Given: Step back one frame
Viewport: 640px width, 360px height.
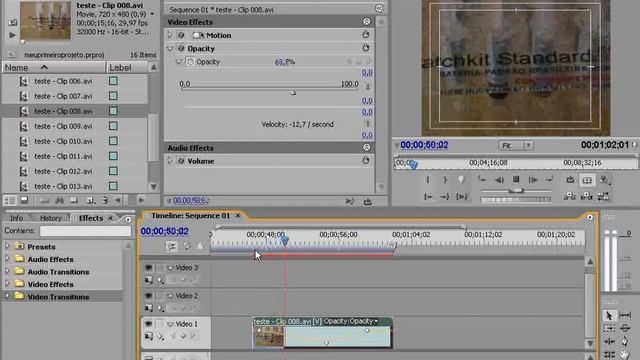Looking at the screenshot, I should point(499,180).
